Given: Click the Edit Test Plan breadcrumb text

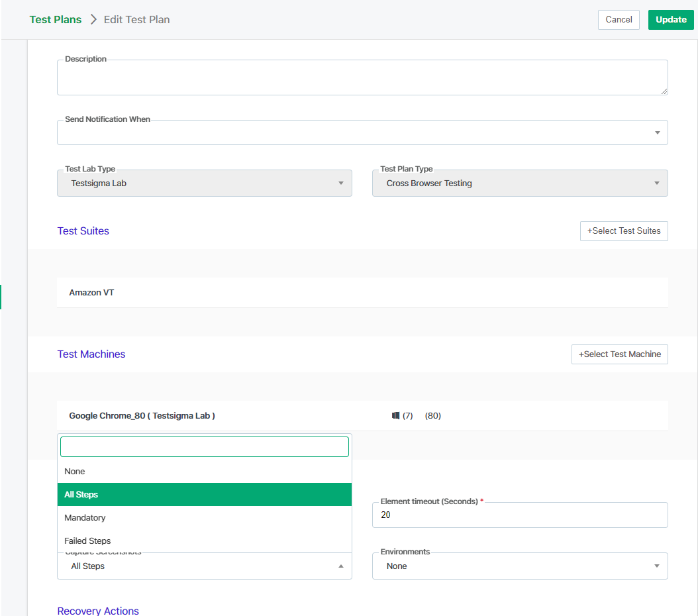Looking at the screenshot, I should pos(136,20).
